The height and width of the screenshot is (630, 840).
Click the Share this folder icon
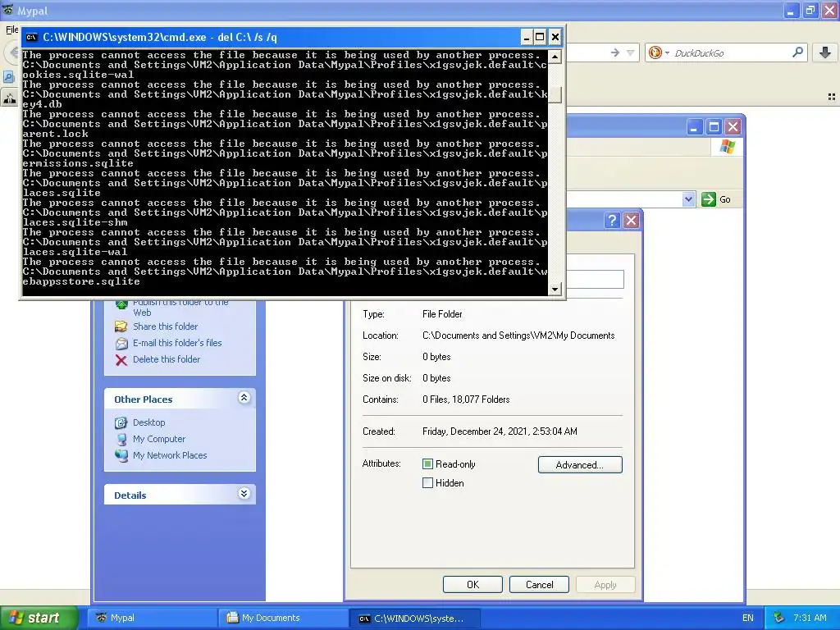[x=121, y=326]
